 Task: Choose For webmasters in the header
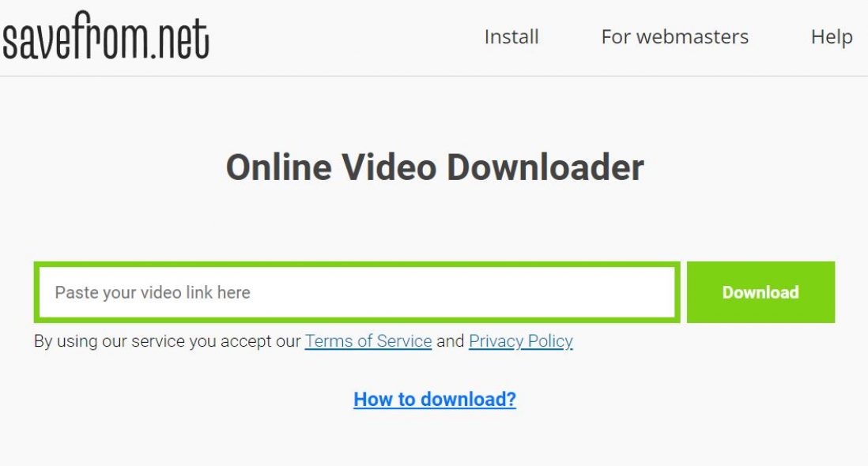pos(675,37)
